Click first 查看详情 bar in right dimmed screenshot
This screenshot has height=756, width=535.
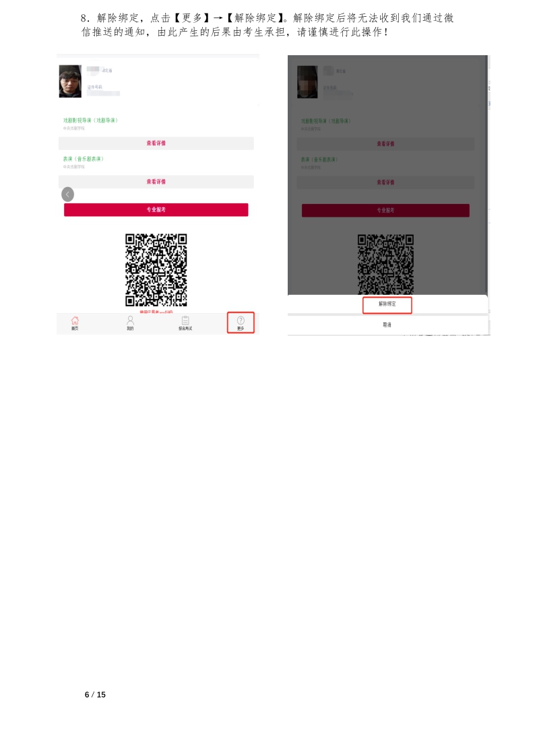(x=385, y=143)
